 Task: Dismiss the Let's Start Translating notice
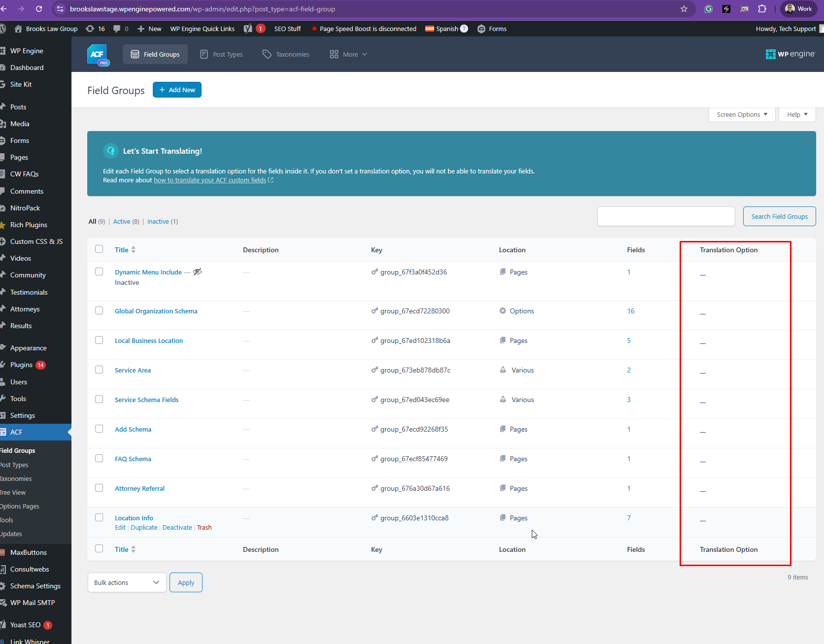(x=806, y=141)
